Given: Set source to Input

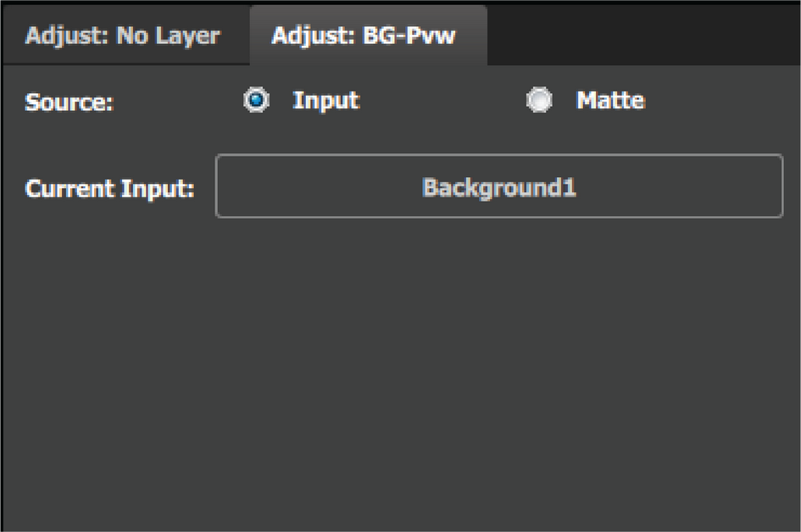Looking at the screenshot, I should [257, 100].
